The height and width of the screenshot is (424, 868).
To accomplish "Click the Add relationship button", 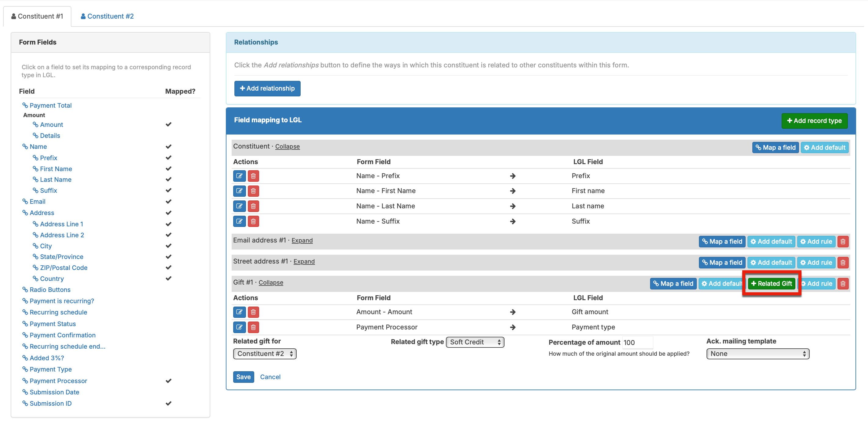I will [267, 88].
